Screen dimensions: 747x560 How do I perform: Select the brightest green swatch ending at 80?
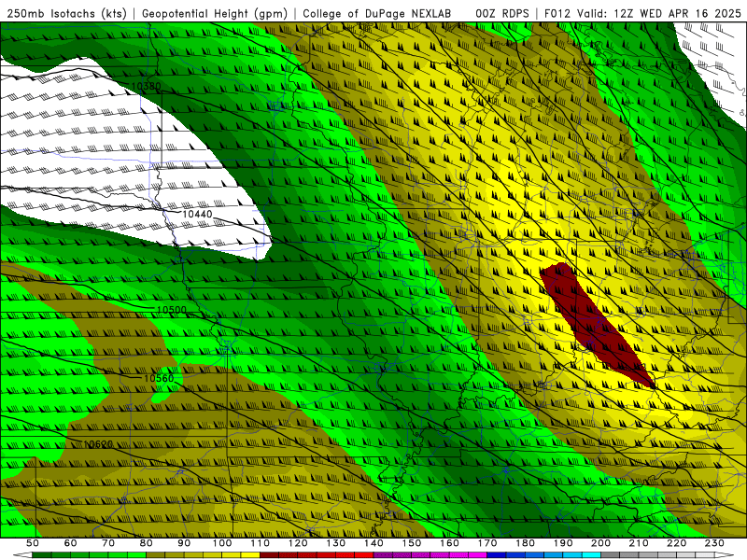(136, 554)
